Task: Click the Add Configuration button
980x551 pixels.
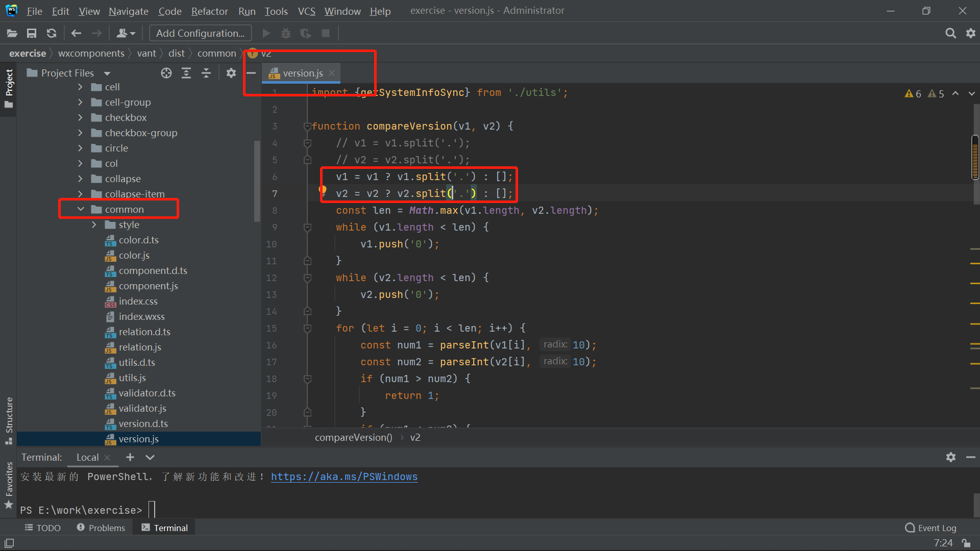Action: [x=200, y=33]
